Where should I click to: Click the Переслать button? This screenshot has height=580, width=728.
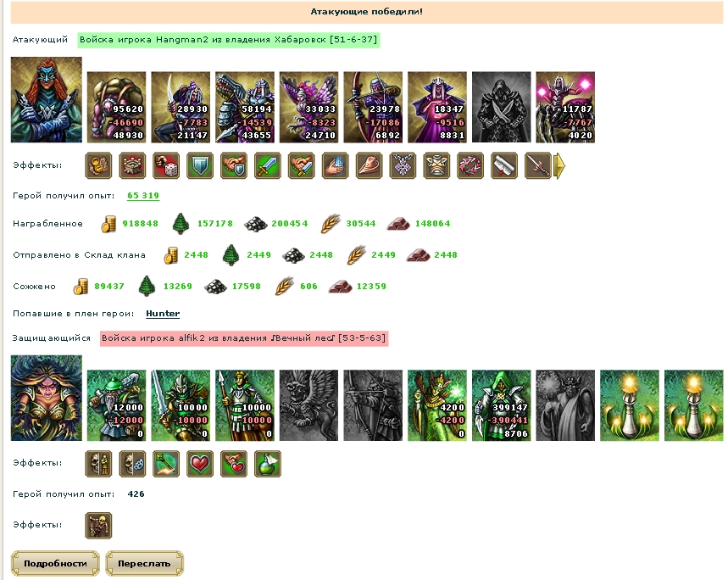point(144,563)
